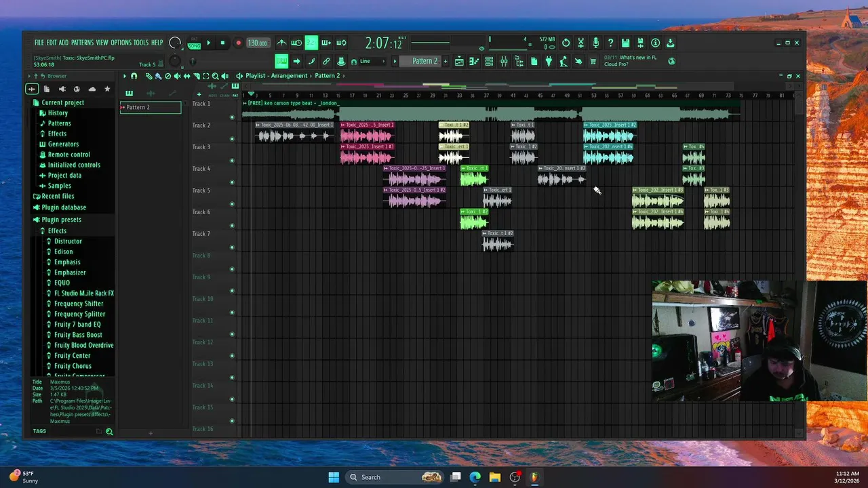This screenshot has width=868, height=488.
Task: Click Pattern 2 breadcrumb in playlist title
Action: [x=327, y=76]
